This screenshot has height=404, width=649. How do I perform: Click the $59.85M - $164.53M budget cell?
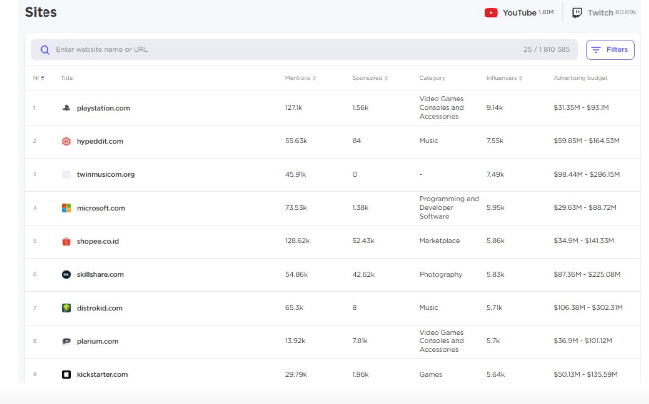pyautogui.click(x=587, y=141)
